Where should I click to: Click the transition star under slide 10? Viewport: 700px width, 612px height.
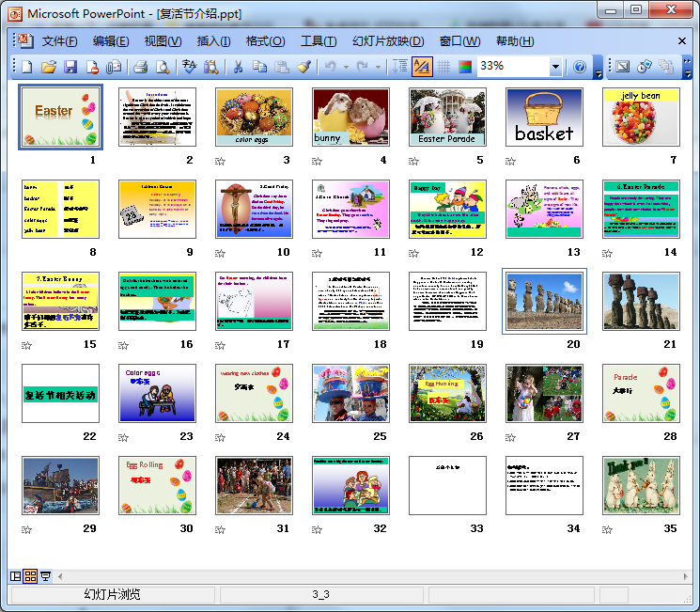point(220,253)
